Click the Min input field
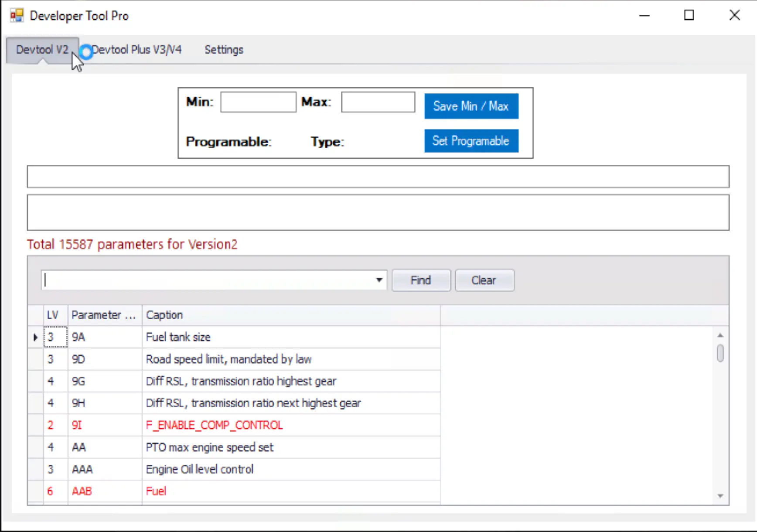Image resolution: width=757 pixels, height=532 pixels. (258, 102)
